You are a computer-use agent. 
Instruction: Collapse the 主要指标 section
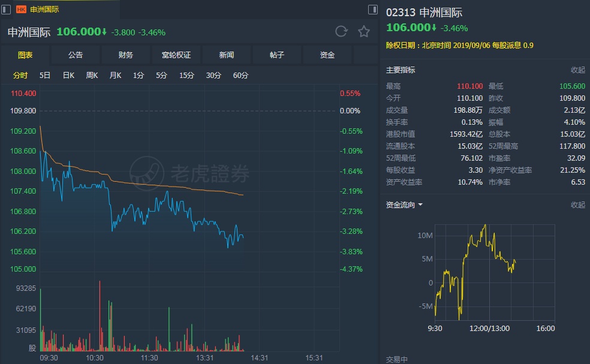pyautogui.click(x=577, y=70)
